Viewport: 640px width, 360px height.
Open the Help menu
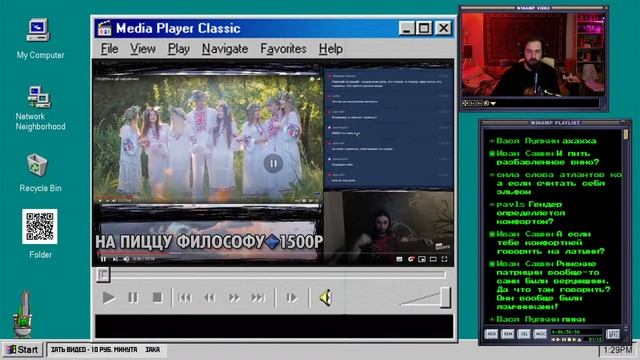(x=331, y=49)
